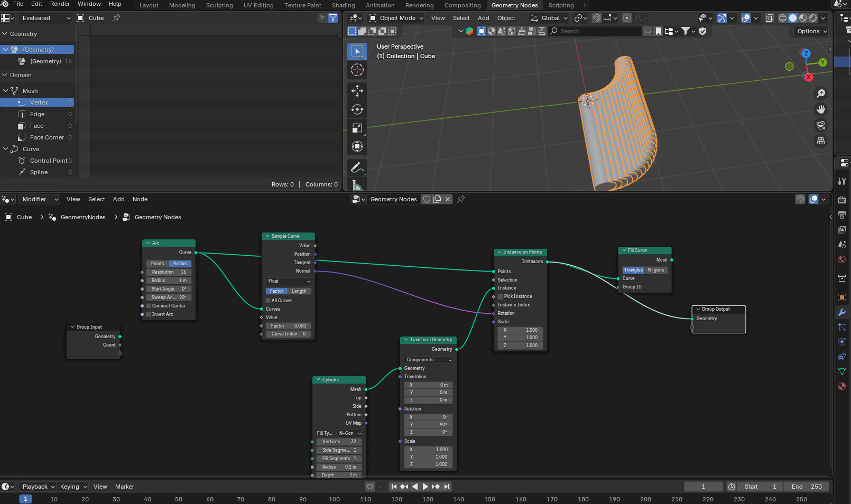This screenshot has width=851, height=504.
Task: Collapse the Mesh domain tree
Action: pos(6,91)
